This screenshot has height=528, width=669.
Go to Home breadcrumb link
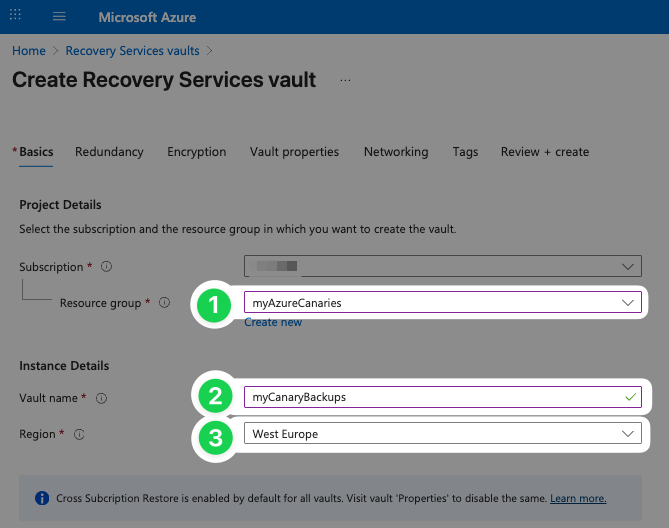pos(29,51)
